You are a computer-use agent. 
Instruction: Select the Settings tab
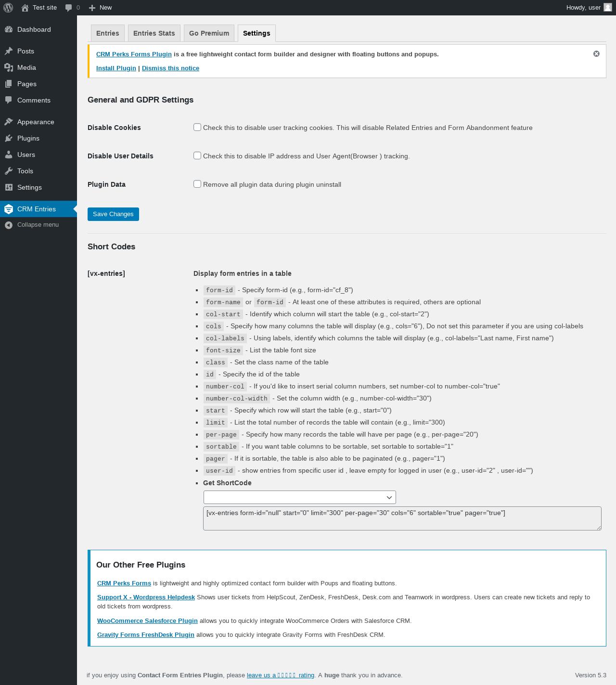click(257, 33)
